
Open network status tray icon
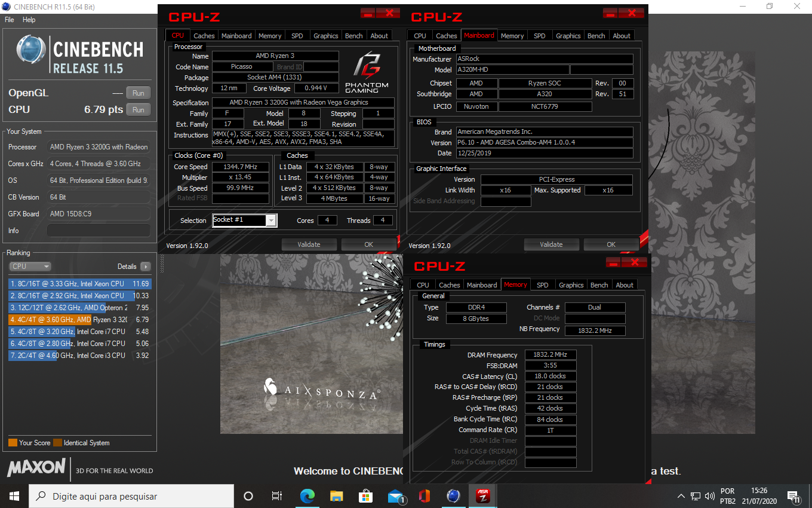pos(696,496)
